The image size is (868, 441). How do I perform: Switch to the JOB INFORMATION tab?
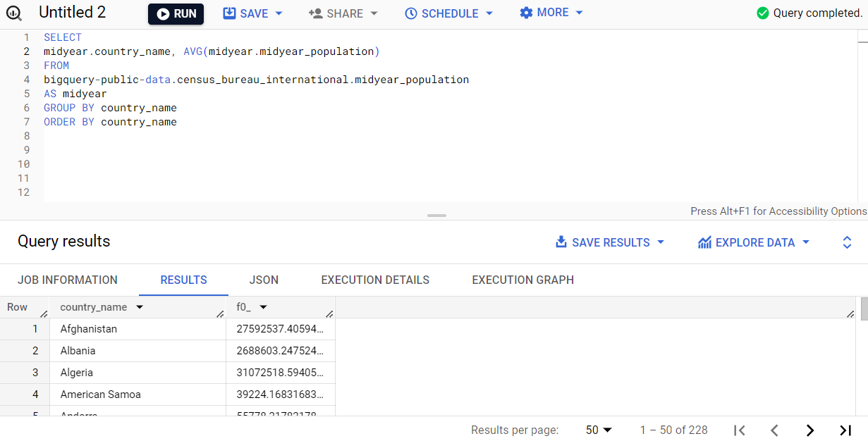[68, 280]
